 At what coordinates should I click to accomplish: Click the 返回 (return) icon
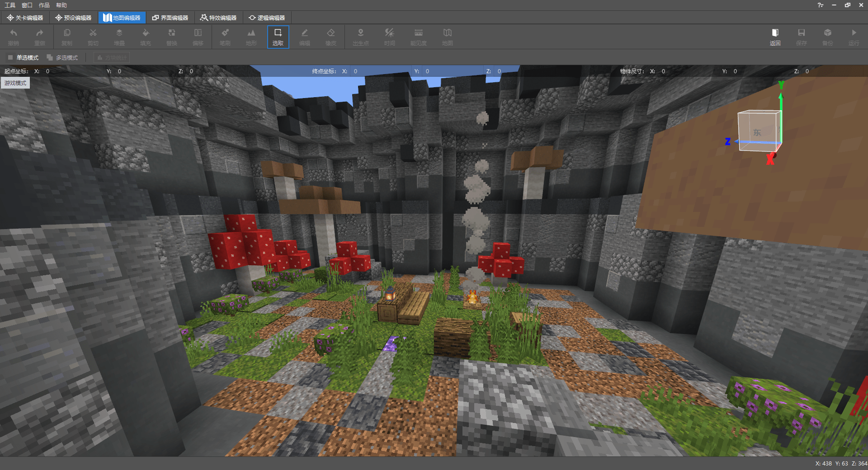[775, 37]
